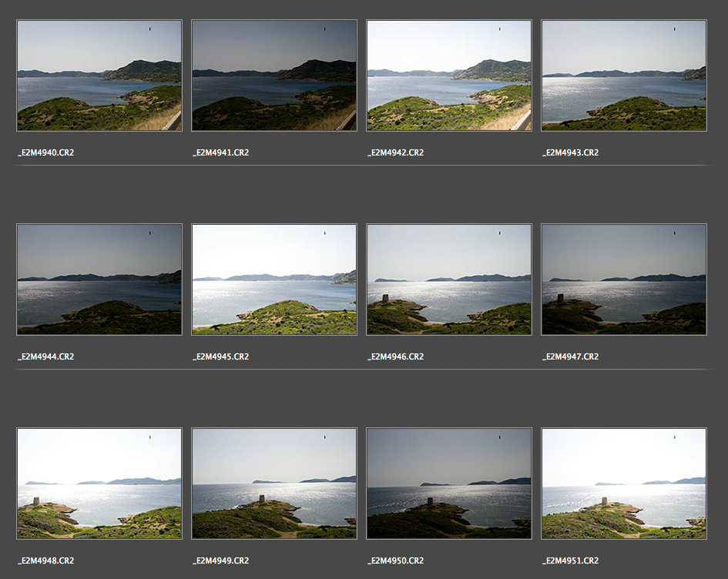Image resolution: width=728 pixels, height=579 pixels.
Task: Click the _E2M4942.CR2 filename text
Action: [x=395, y=152]
